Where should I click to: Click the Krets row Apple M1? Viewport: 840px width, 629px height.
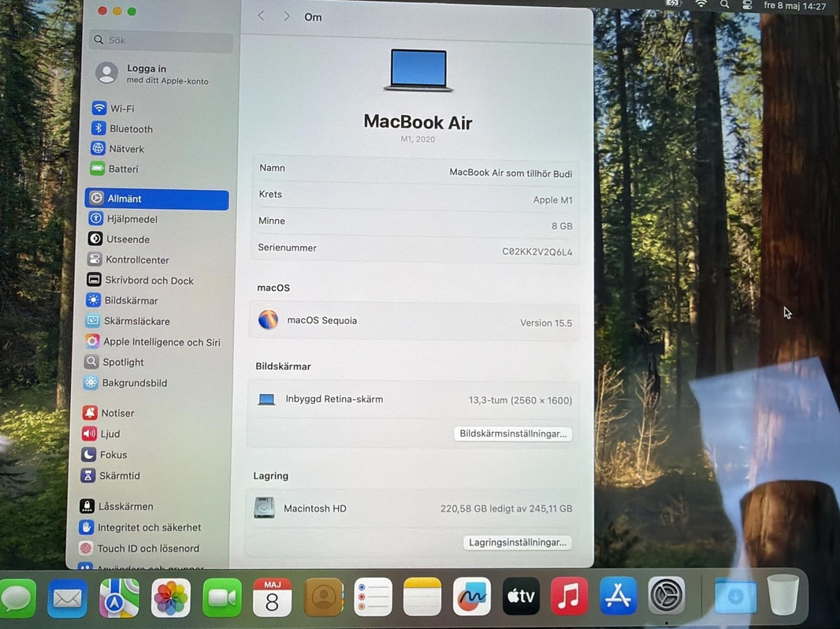pos(415,196)
